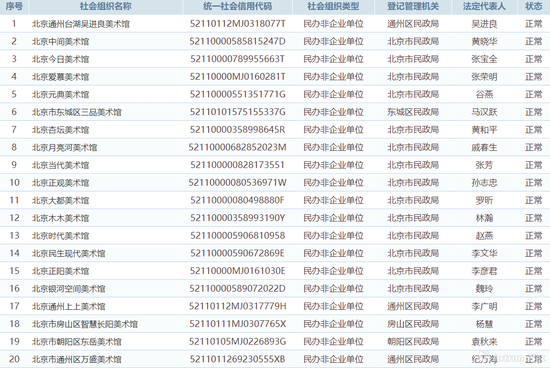The width and height of the screenshot is (550, 368).
Task: Select legal representative 黄和平
Action: tap(484, 130)
